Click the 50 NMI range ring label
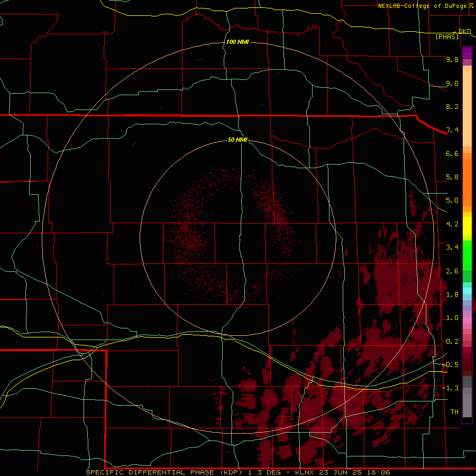 click(237, 140)
